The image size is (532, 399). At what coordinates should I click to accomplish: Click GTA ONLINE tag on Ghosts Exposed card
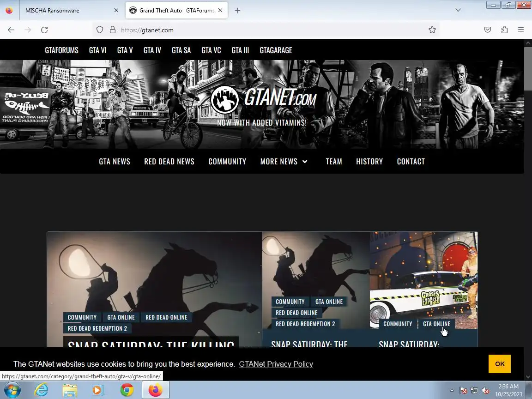point(437,324)
